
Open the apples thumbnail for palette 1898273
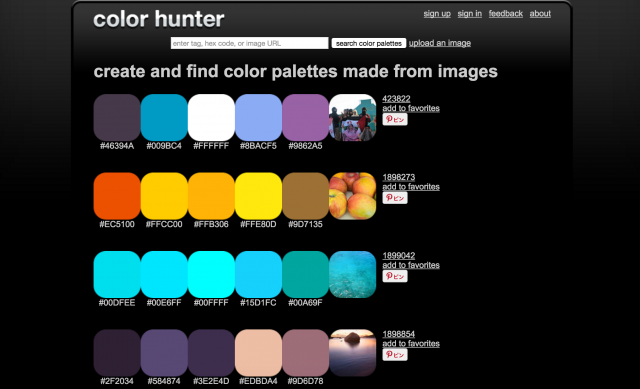point(353,196)
